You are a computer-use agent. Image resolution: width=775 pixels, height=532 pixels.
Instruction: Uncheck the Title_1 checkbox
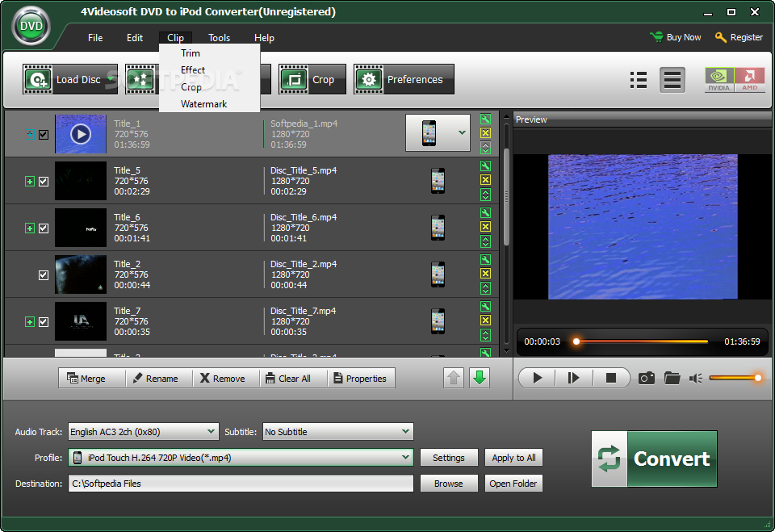[x=44, y=135]
